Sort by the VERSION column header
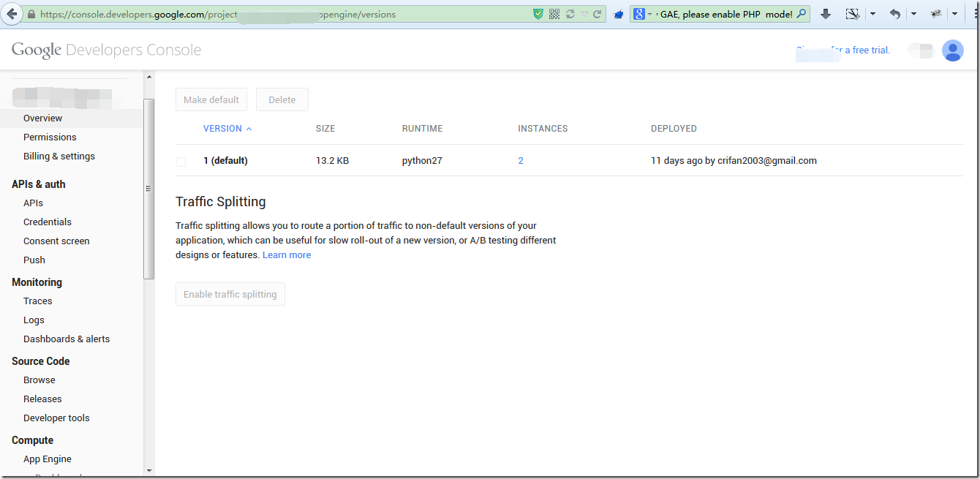This screenshot has width=980, height=479. tap(227, 129)
